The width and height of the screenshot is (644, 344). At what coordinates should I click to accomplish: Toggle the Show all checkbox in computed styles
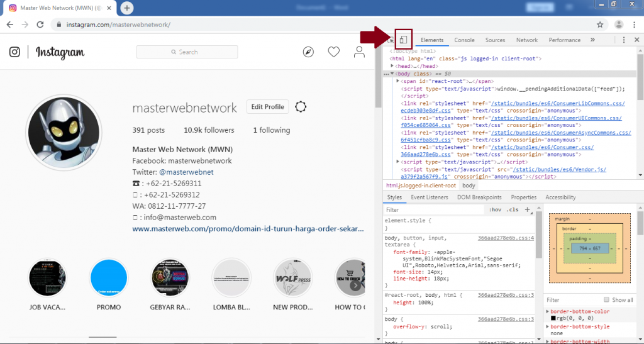coord(606,300)
